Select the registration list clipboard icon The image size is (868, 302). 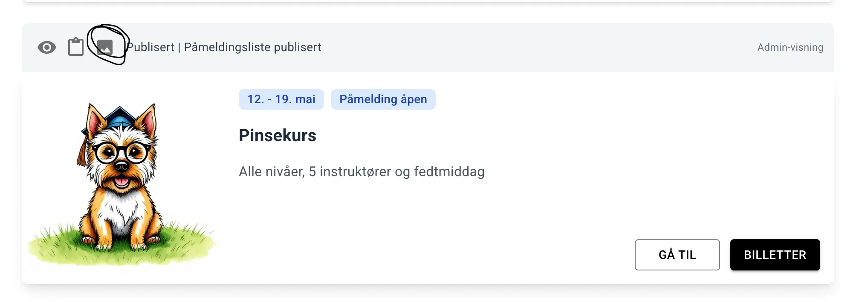coord(76,47)
